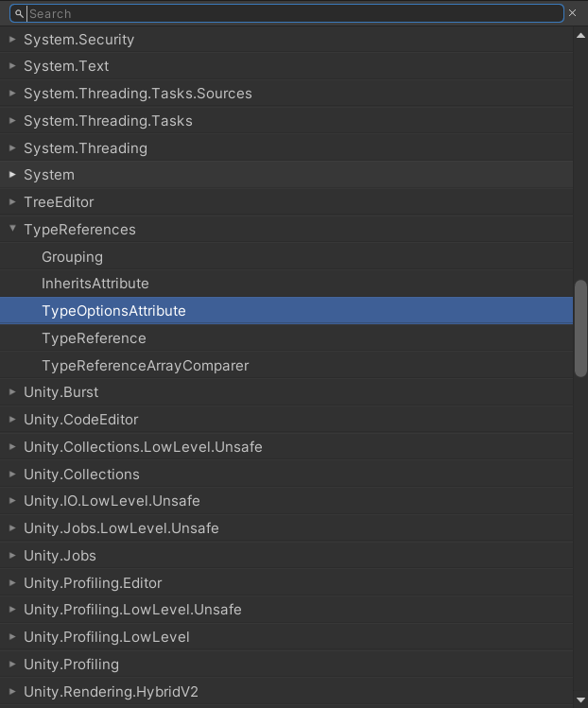588x708 pixels.
Task: Expand Unity.IO.LowLevel.Unsafe arrow
Action: (x=12, y=500)
